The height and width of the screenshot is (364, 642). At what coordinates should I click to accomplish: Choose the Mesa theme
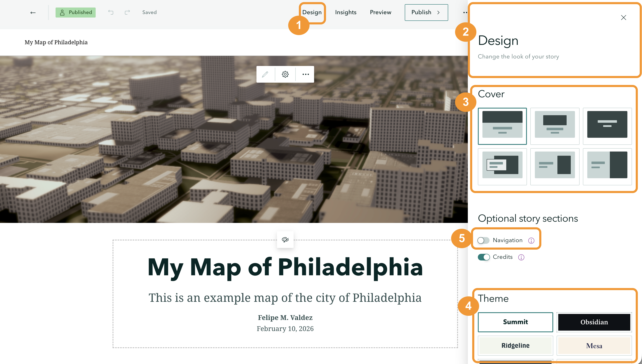pos(594,346)
